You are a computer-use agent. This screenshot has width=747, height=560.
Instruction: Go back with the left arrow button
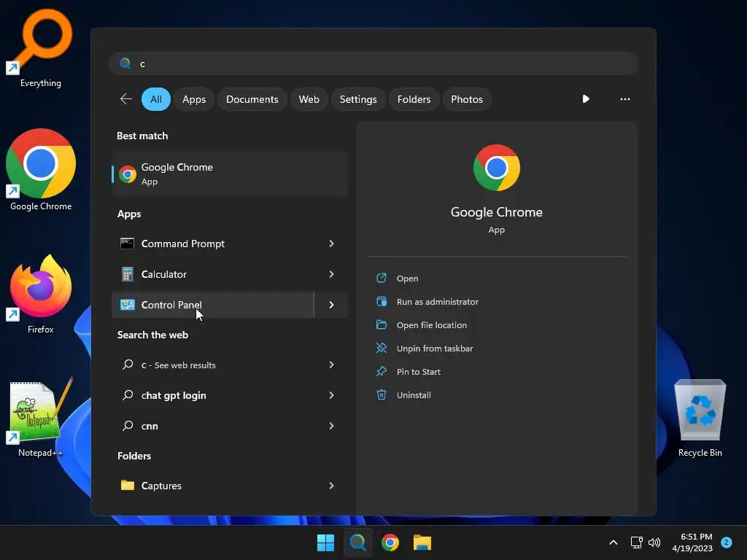click(x=125, y=99)
